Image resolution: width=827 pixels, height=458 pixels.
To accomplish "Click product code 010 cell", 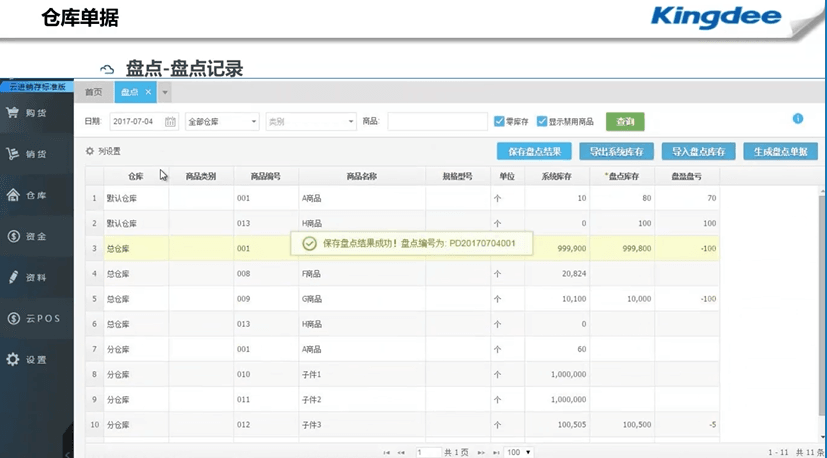I will [x=266, y=375].
